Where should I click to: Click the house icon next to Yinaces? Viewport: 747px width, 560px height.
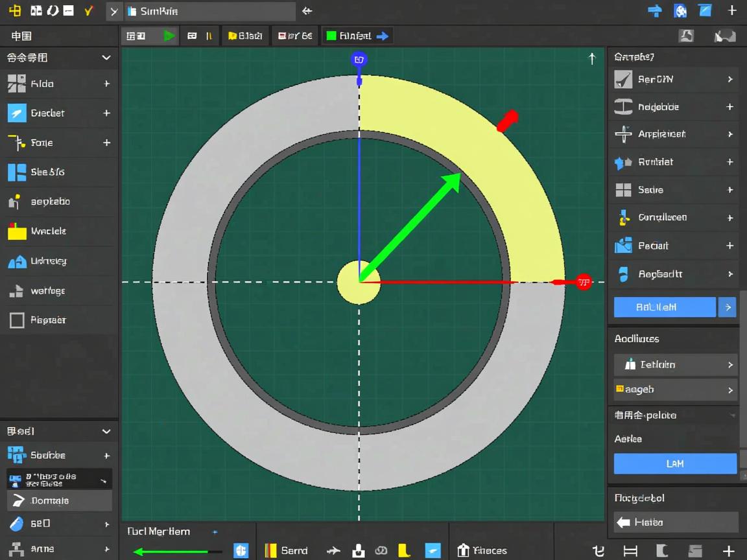(463, 550)
